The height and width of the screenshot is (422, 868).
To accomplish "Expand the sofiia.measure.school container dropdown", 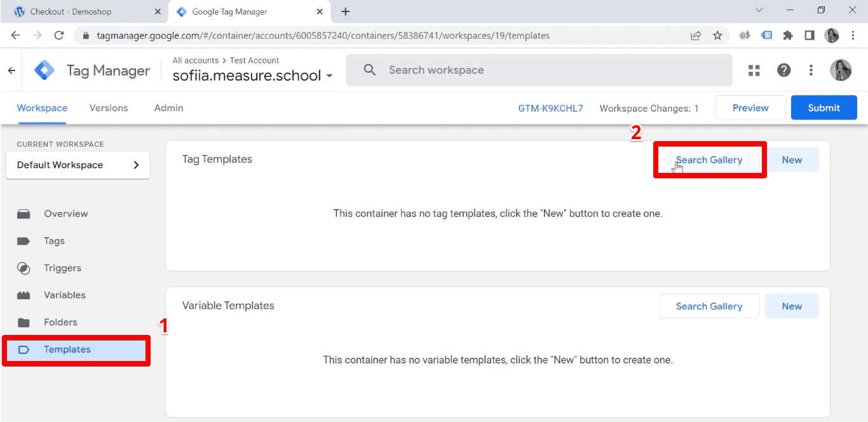I will (x=330, y=75).
